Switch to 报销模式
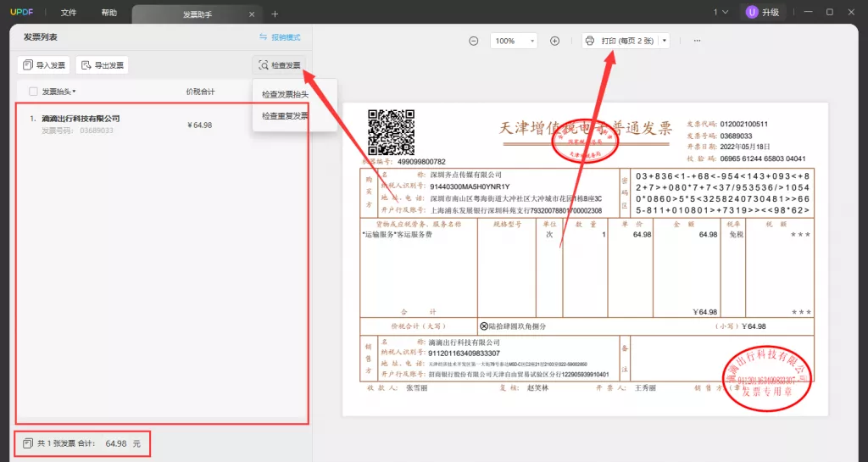Screen dimensions: 868x462 click(x=280, y=37)
